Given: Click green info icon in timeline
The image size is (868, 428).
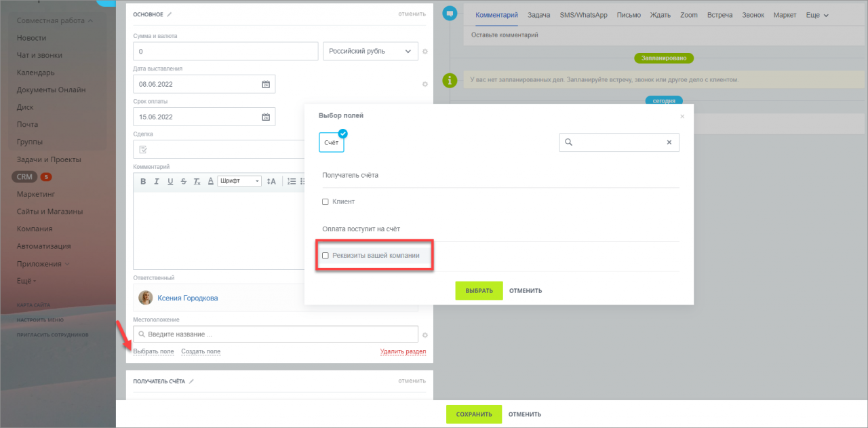Looking at the screenshot, I should [x=448, y=80].
